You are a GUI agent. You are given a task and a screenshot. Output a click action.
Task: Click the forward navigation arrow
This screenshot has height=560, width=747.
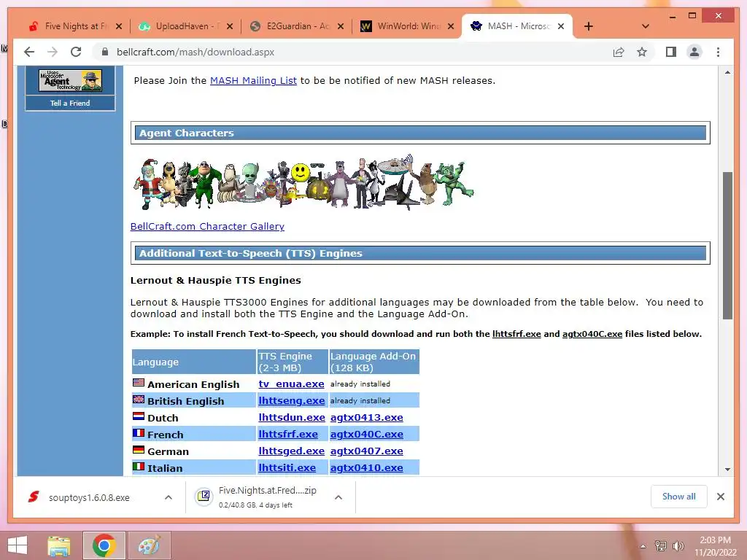[x=53, y=52]
